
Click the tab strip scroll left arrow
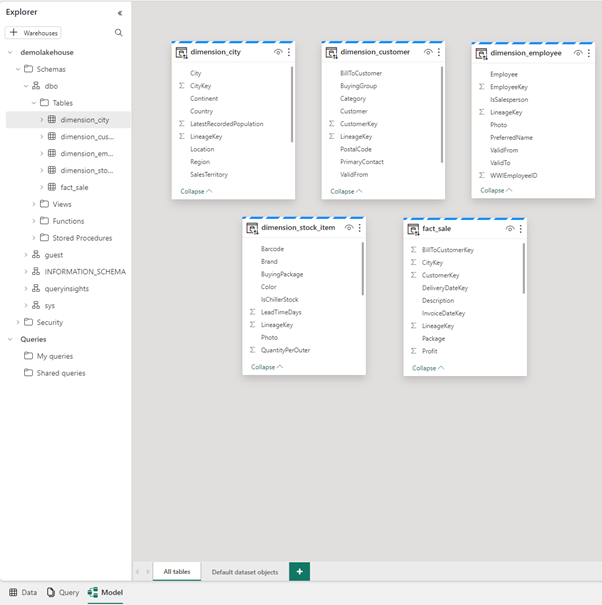pos(137,572)
